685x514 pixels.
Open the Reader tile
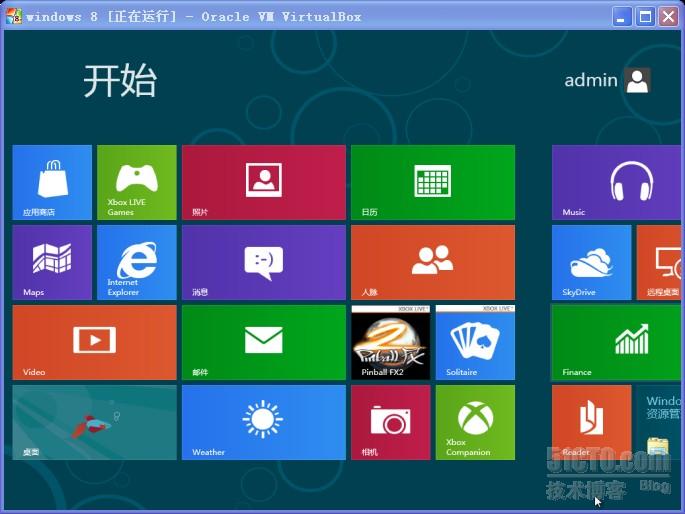point(592,422)
